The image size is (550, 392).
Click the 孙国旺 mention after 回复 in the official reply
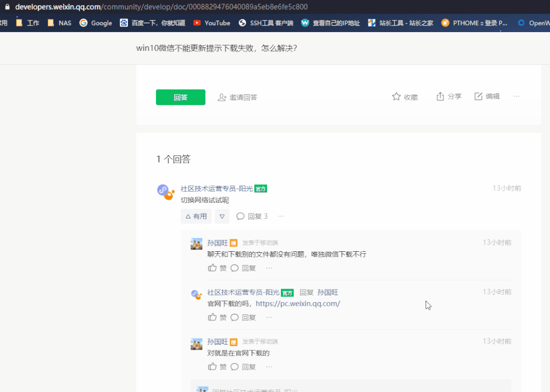click(328, 293)
